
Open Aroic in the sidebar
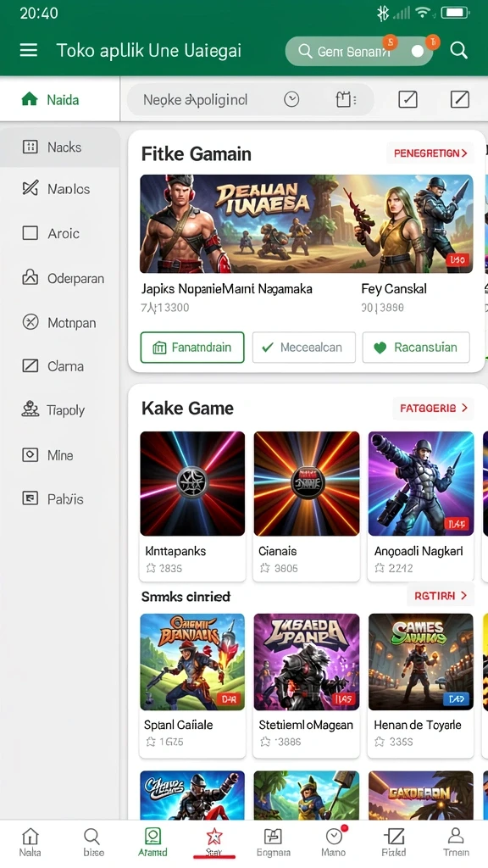[x=60, y=233]
